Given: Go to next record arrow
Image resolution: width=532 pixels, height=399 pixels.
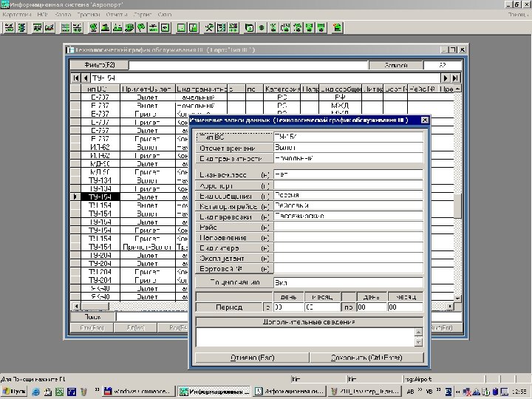Looking at the screenshot, I should click(x=446, y=78).
